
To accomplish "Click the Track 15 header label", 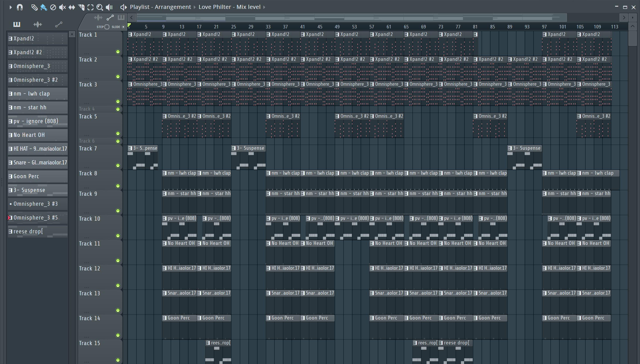I will click(90, 343).
